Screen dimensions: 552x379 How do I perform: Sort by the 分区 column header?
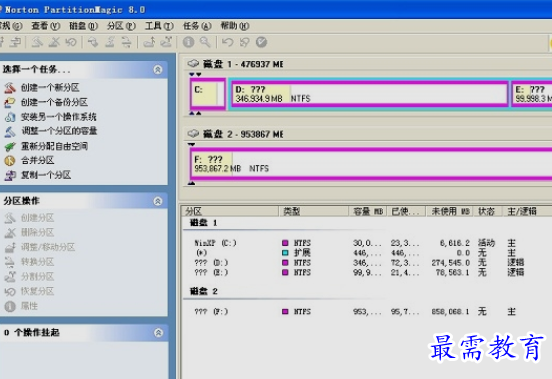tap(230, 211)
